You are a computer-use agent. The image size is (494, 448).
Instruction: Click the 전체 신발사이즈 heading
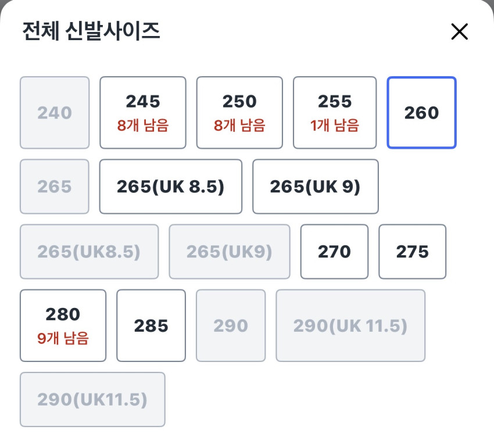(91, 31)
